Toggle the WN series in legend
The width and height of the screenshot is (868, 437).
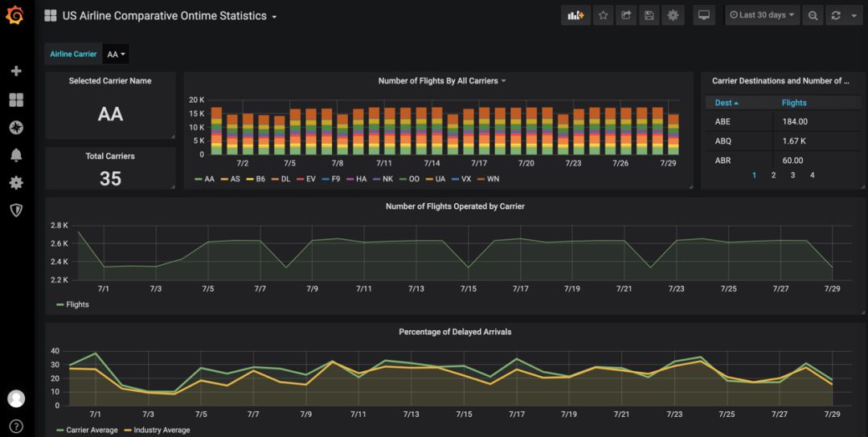488,179
